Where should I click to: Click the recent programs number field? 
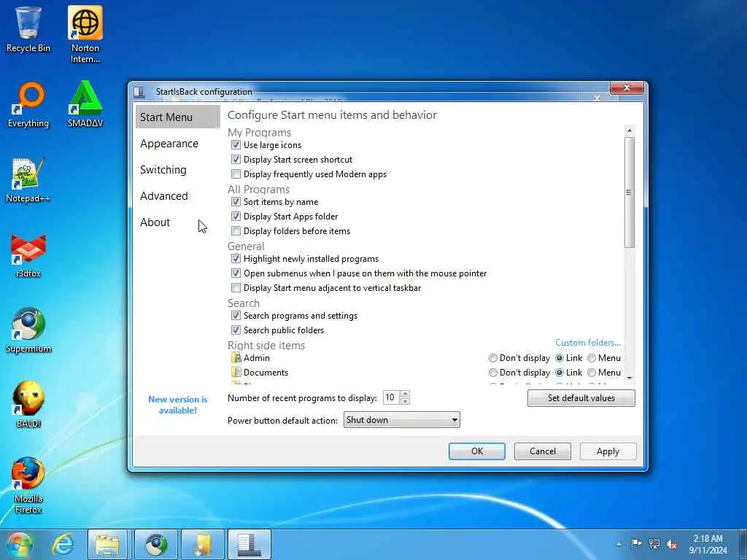pyautogui.click(x=392, y=397)
